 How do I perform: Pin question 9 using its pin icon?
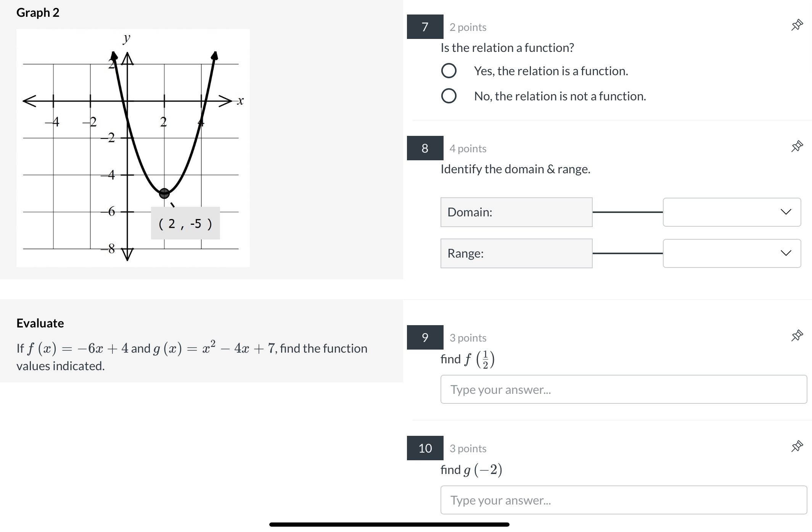coord(798,335)
